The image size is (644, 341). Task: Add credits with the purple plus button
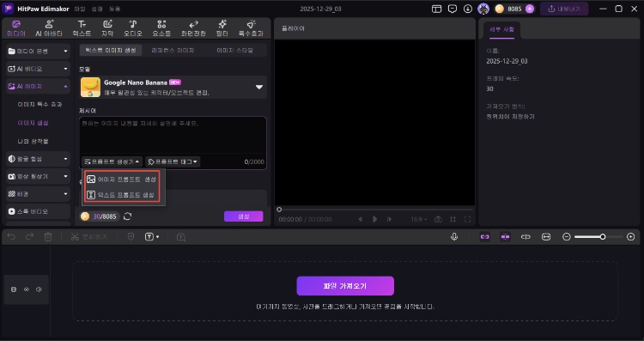(530, 9)
